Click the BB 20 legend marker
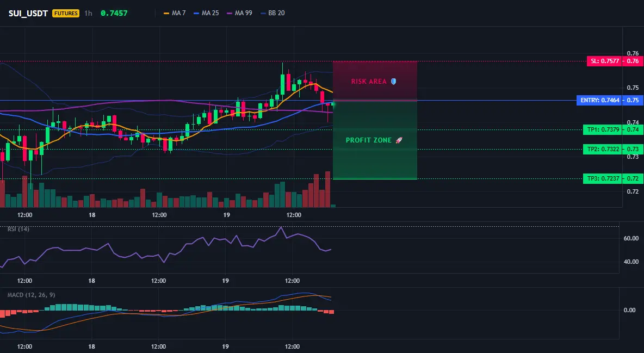644x353 pixels. 263,13
